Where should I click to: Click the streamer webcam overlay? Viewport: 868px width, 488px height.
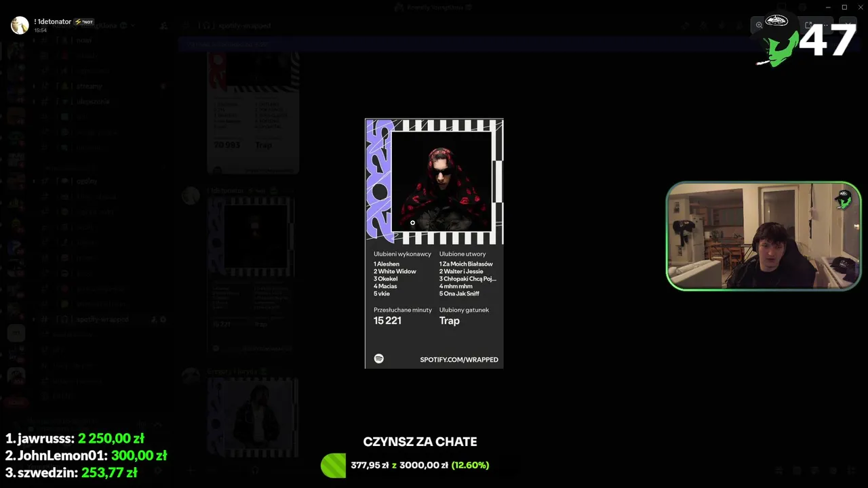[x=764, y=236]
